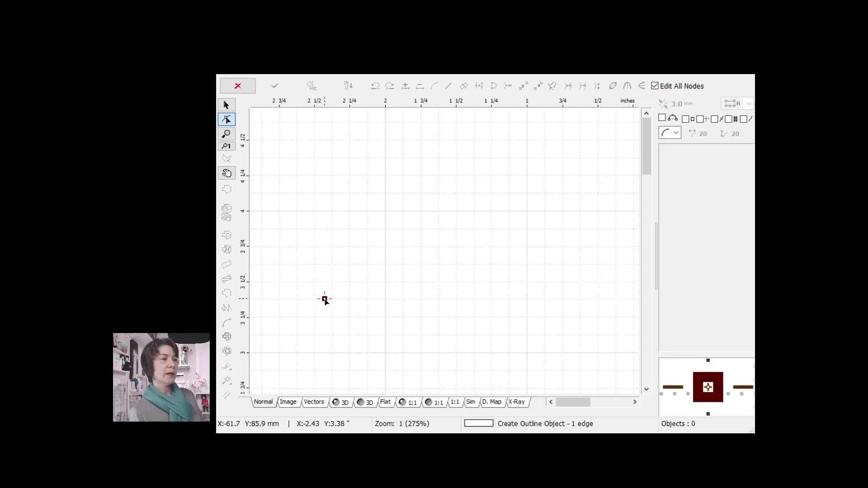This screenshot has width=868, height=488.
Task: Open the stitch spacing dropdown at top right
Action: 737,103
